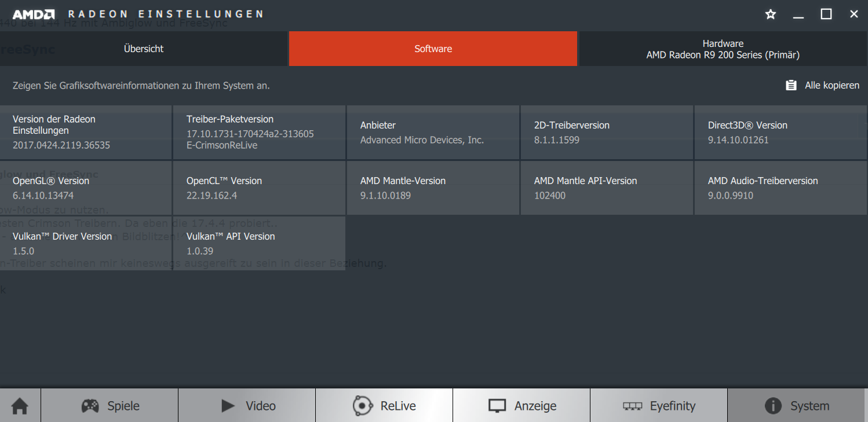Click the value 6.14.10.13474

pos(43,196)
